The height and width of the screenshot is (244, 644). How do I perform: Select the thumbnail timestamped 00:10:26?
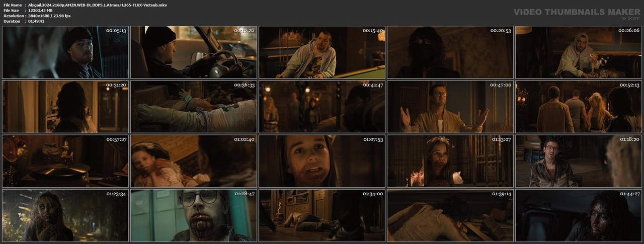click(x=194, y=52)
